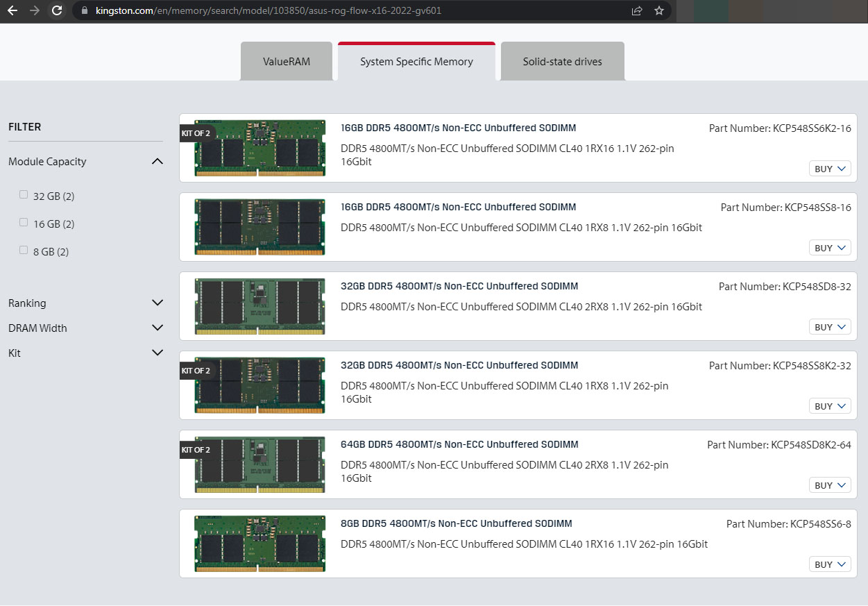Open the KCP548SD8-32 32GB DDR5 title

(459, 287)
